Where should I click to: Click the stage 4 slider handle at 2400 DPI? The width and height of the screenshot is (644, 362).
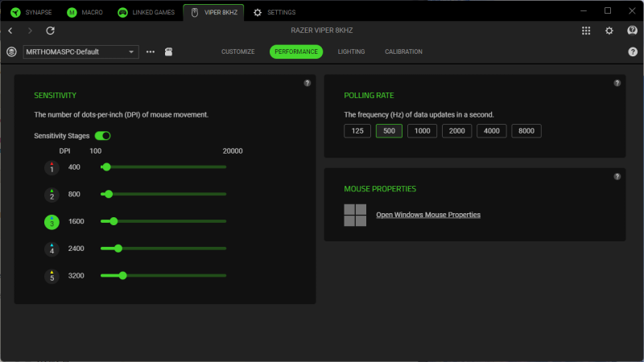click(x=118, y=249)
